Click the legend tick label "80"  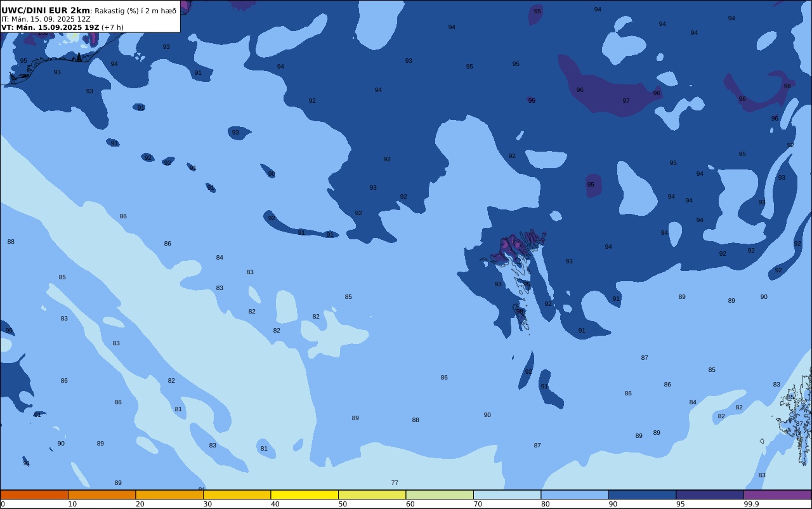[x=545, y=504]
